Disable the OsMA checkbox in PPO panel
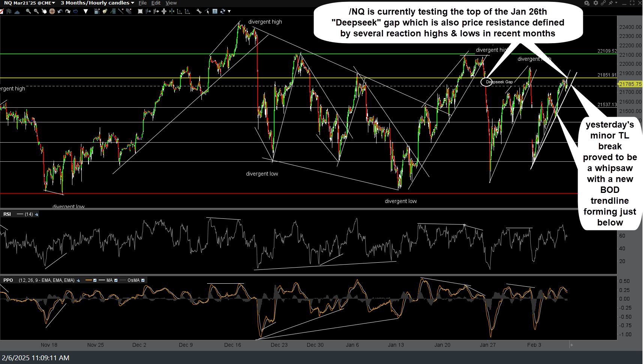The width and height of the screenshot is (644, 364). tap(143, 280)
